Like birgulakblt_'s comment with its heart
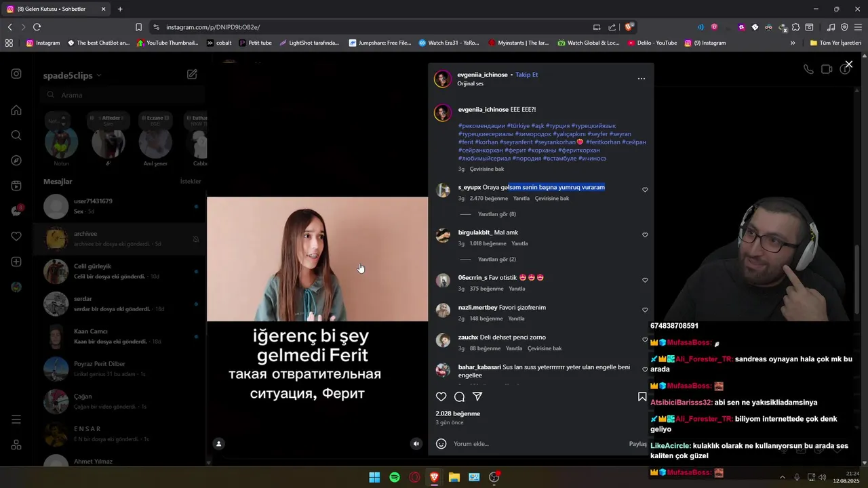The height and width of the screenshot is (488, 868). pos(645,235)
